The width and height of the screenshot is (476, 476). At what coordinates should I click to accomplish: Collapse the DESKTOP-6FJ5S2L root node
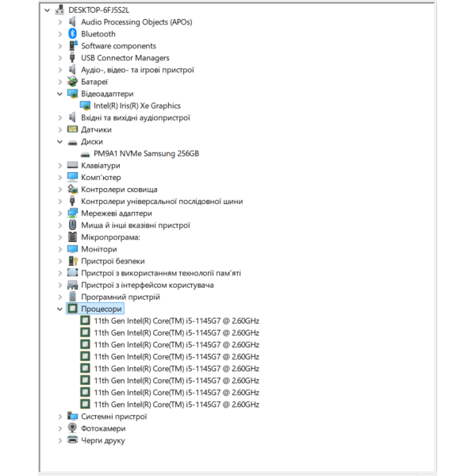pos(47,10)
